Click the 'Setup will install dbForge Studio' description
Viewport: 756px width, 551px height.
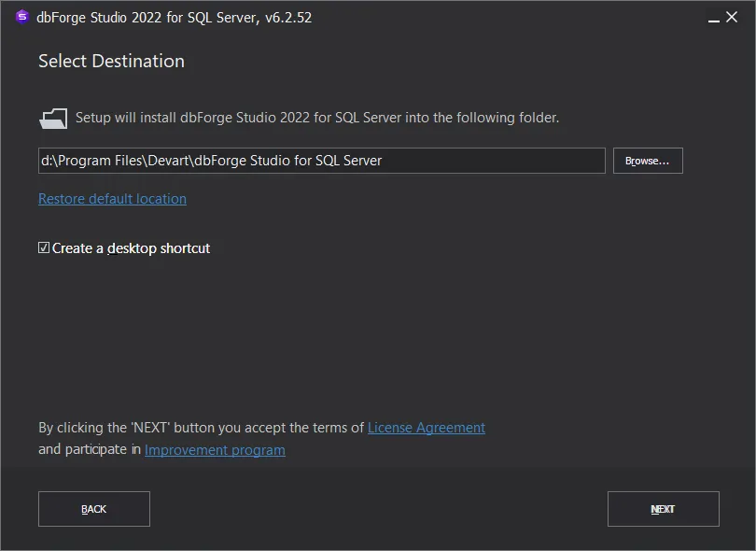point(317,119)
